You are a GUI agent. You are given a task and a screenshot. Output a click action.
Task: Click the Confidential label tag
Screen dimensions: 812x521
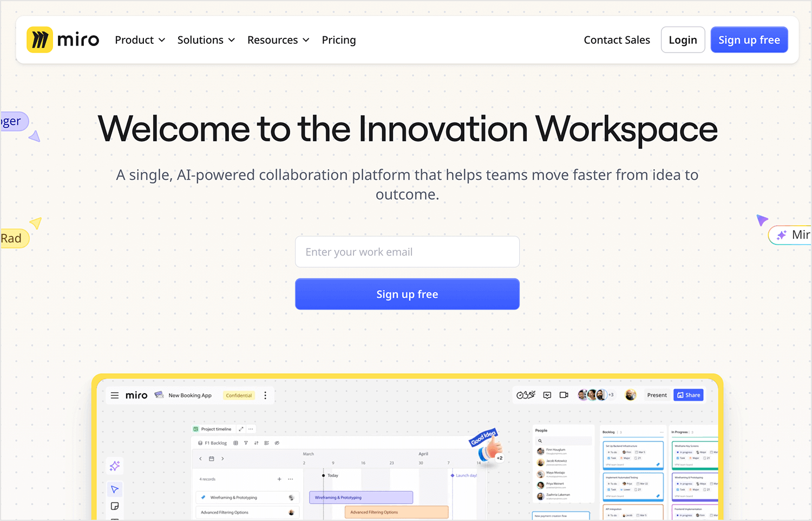[239, 395]
